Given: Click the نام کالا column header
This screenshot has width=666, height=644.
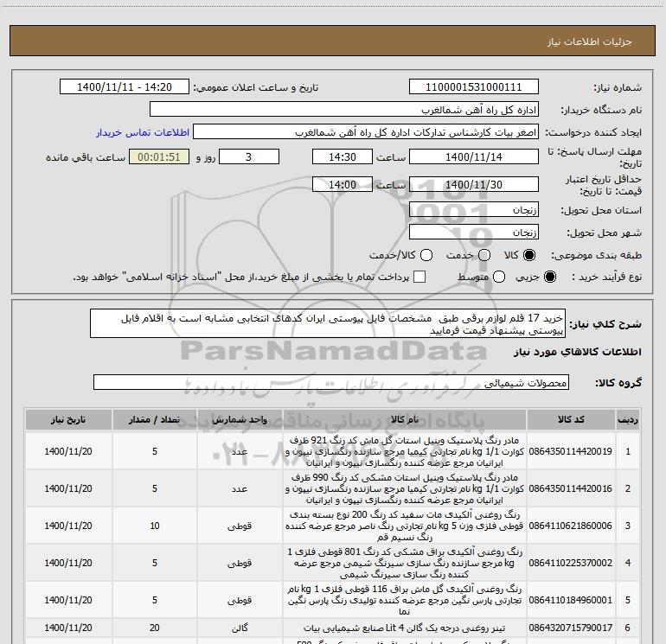Looking at the screenshot, I should [405, 419].
